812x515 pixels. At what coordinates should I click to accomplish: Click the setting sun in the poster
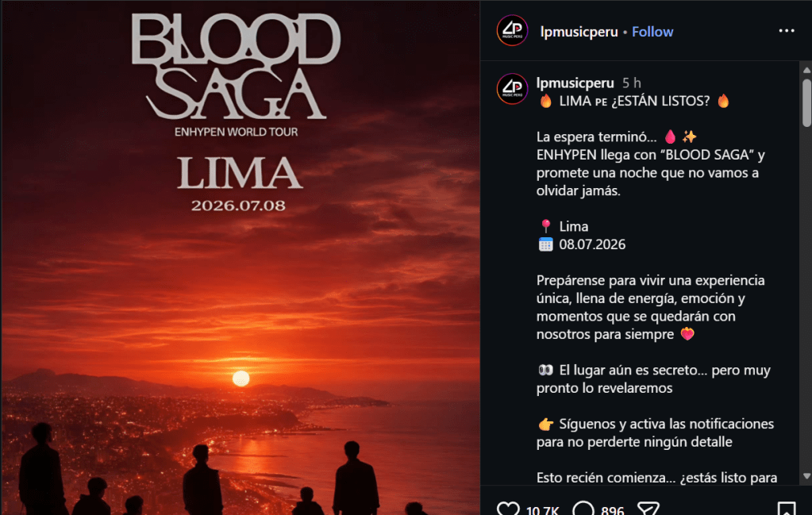tap(241, 379)
